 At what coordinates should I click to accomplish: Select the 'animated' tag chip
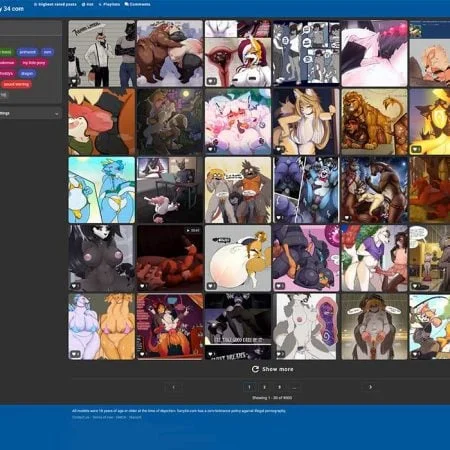click(27, 52)
